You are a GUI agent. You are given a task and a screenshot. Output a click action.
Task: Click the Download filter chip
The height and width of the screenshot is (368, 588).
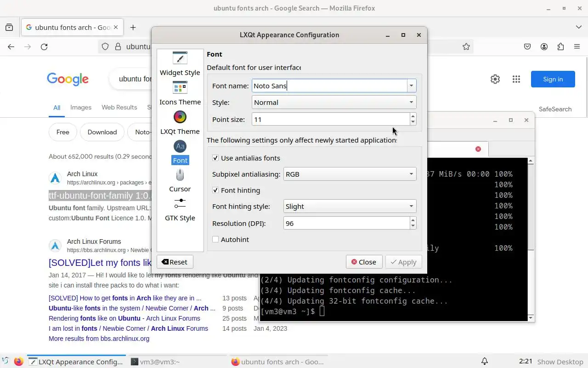pos(102,132)
